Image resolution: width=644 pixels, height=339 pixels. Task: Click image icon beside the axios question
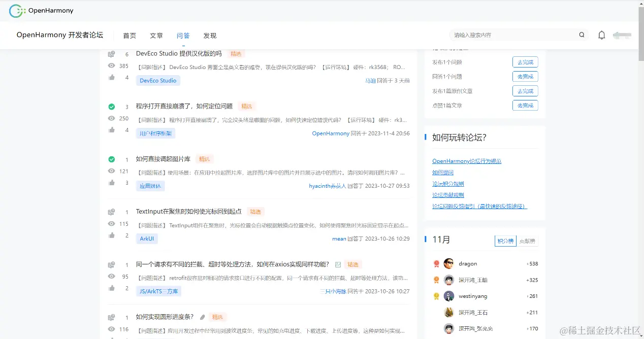click(338, 264)
